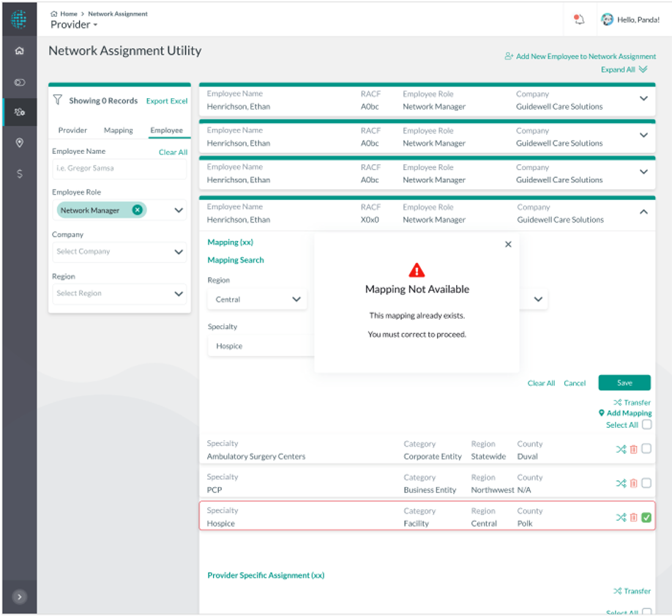Open the dropdown right of the dialog
Viewport: 672px width, 616px height.
[x=538, y=299]
